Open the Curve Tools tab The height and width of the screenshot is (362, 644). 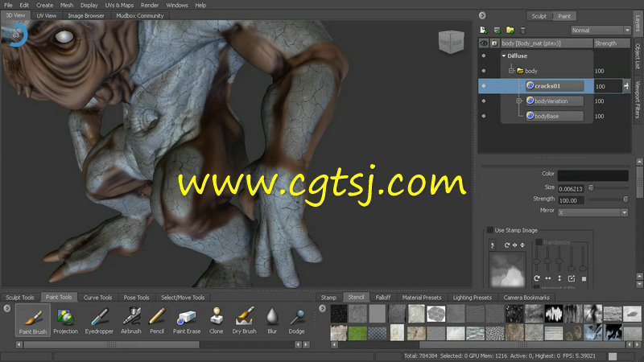coord(97,298)
